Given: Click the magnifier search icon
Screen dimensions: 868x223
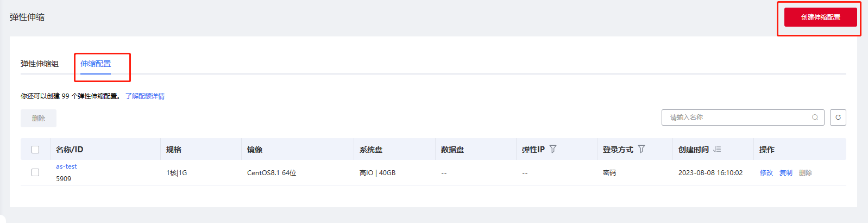Looking at the screenshot, I should coord(815,117).
